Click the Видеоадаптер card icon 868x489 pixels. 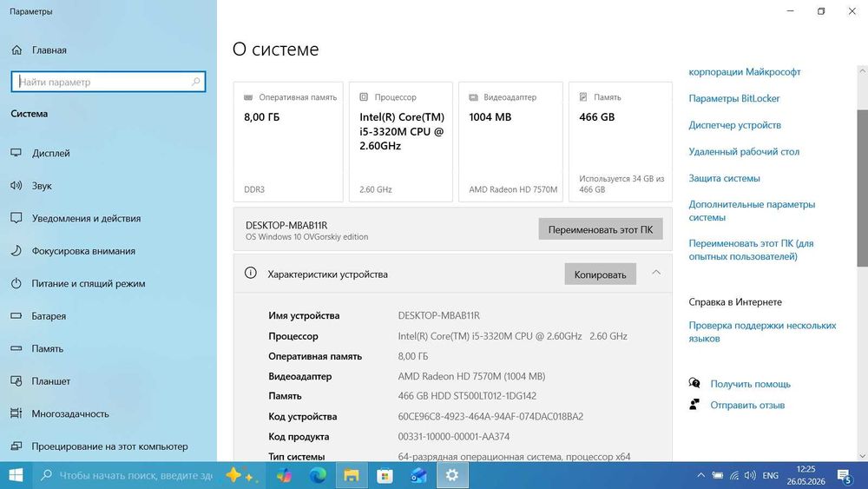(x=473, y=97)
